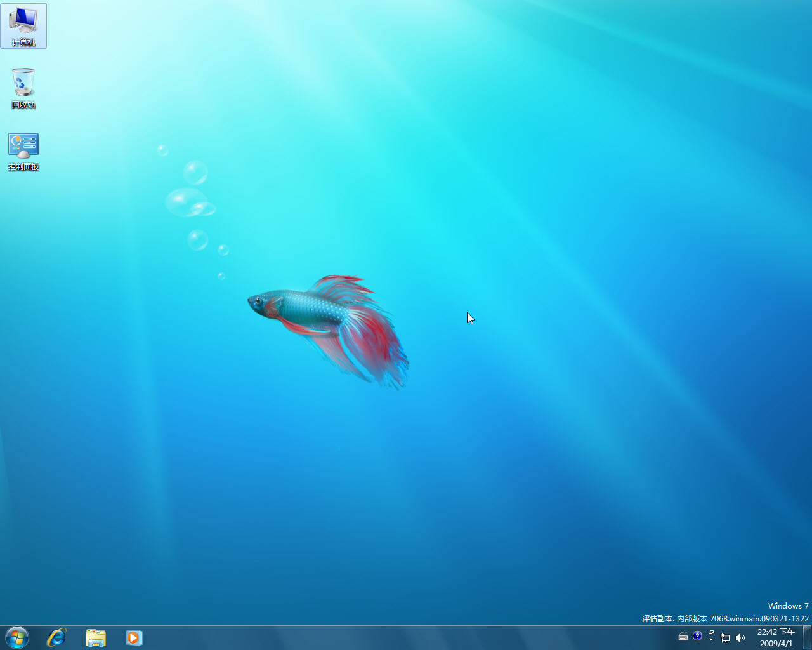Launch Internet Explorer from the taskbar
812x650 pixels.
pos(56,637)
